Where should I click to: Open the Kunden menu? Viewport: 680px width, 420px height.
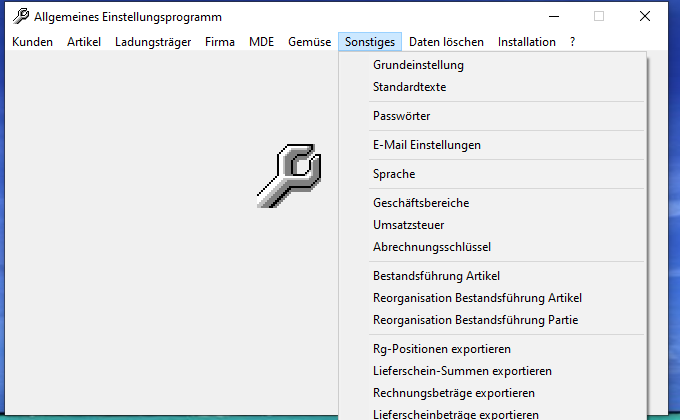[x=33, y=42]
